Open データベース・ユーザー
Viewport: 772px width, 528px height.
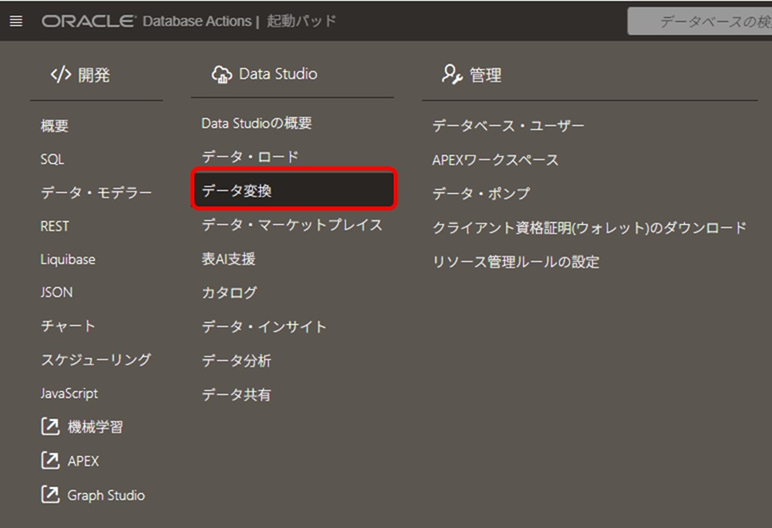[x=508, y=126]
